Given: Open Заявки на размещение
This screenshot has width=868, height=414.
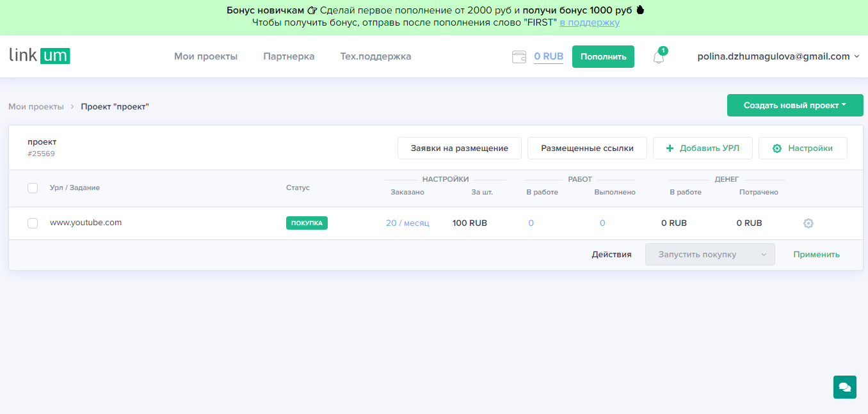Looking at the screenshot, I should click(x=460, y=148).
